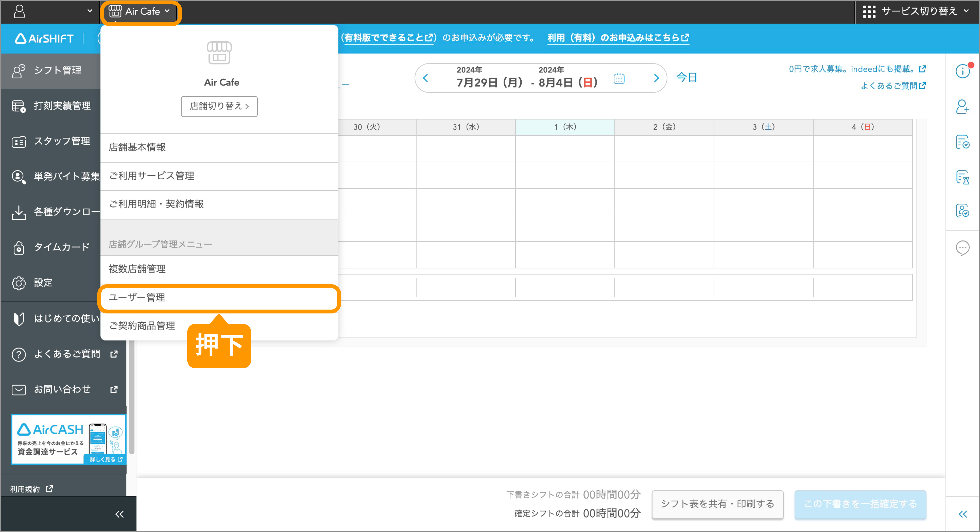Open ご契約商品管理 menu entry

(x=219, y=326)
